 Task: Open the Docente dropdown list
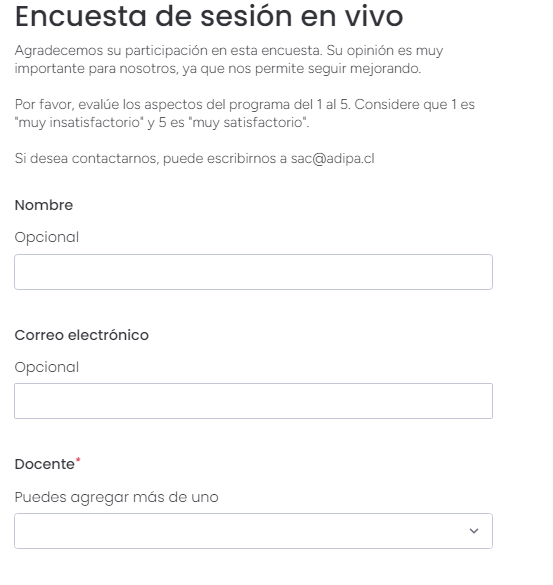point(253,531)
